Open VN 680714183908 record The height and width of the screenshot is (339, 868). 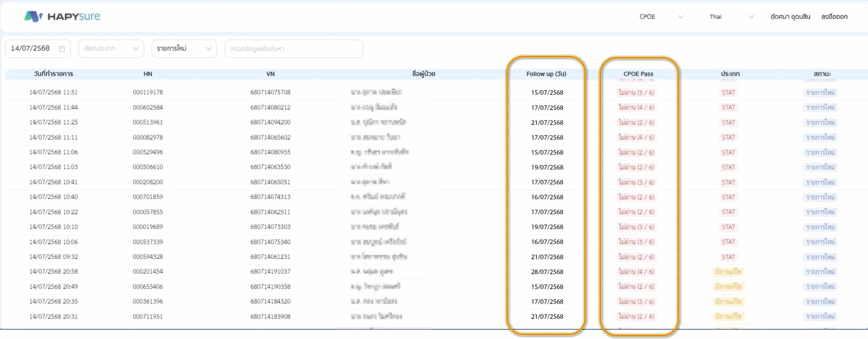(x=270, y=316)
